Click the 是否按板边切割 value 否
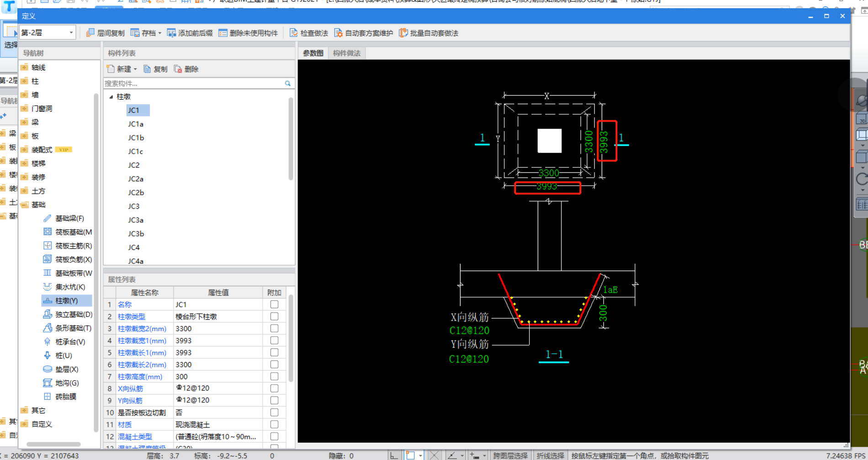Viewport: 868px width, 460px height. coord(218,412)
